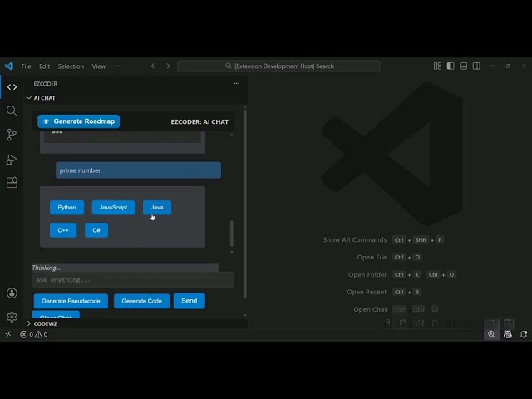Choose the C# language button

point(96,230)
